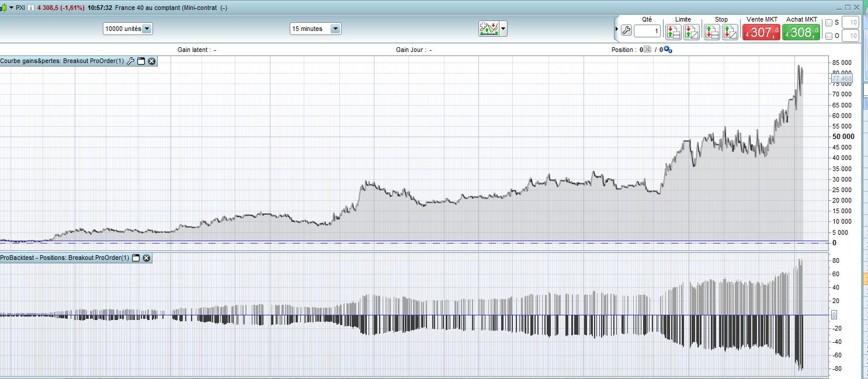
Task: Open Courbe gains&pertes wrench settings
Action: [130, 61]
